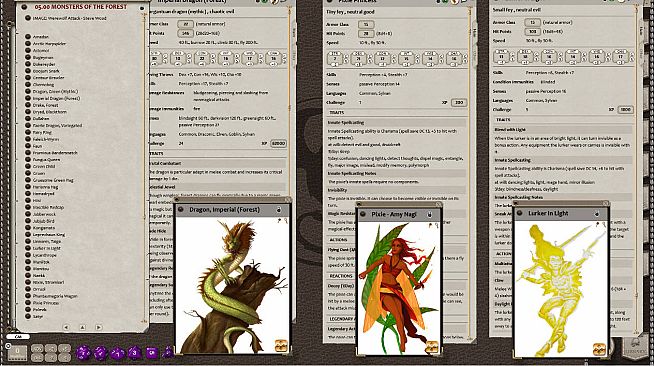Open link icon beside Faun entry
This screenshot has height=366, width=654.
pos(28,146)
